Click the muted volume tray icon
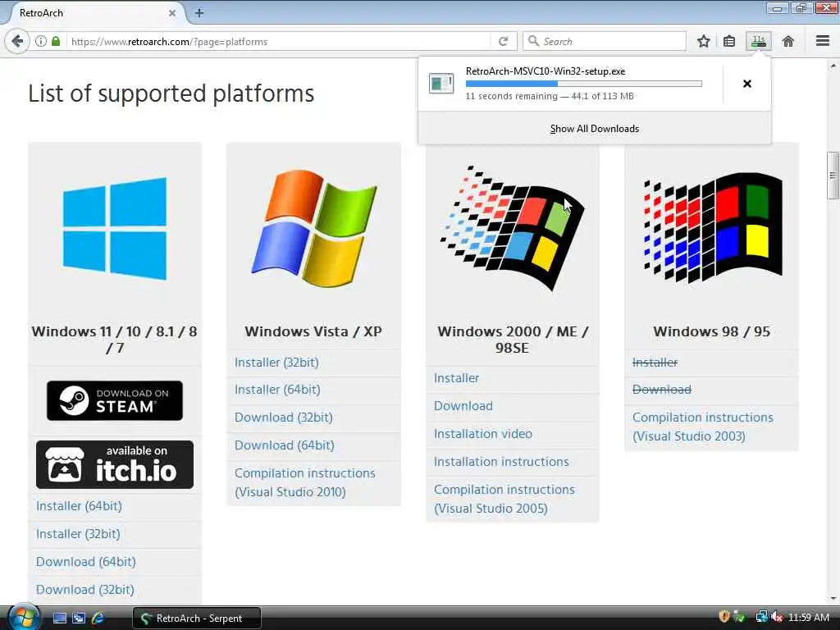Viewport: 840px width, 630px height. [x=777, y=617]
